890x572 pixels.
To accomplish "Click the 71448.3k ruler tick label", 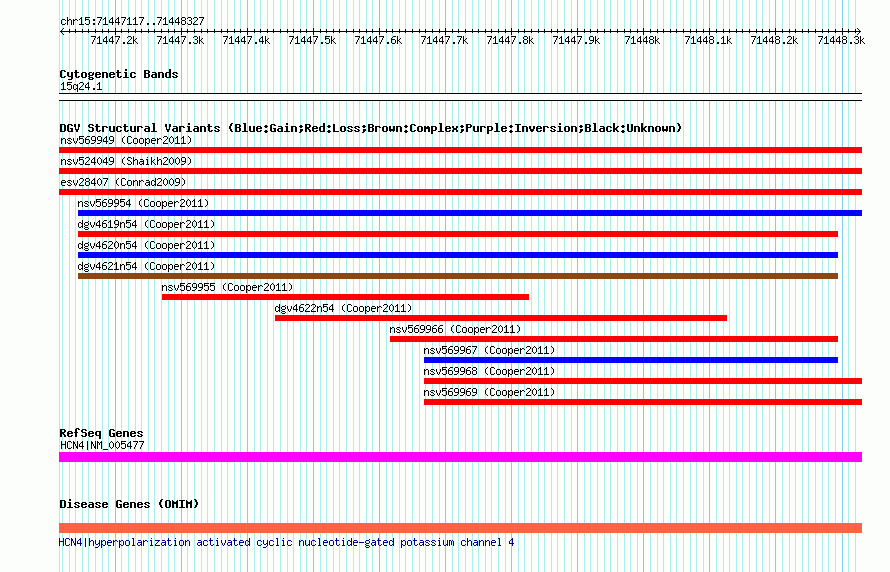I will click(841, 40).
